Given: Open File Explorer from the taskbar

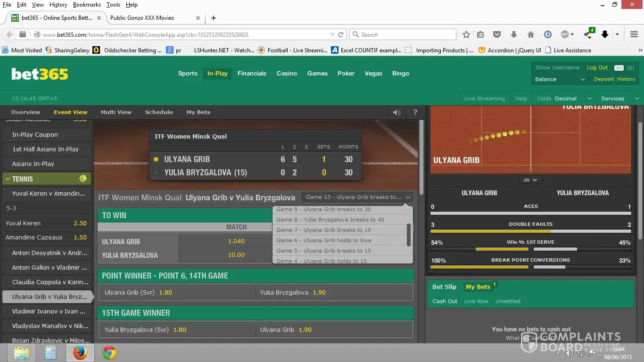Looking at the screenshot, I should coord(22,353).
